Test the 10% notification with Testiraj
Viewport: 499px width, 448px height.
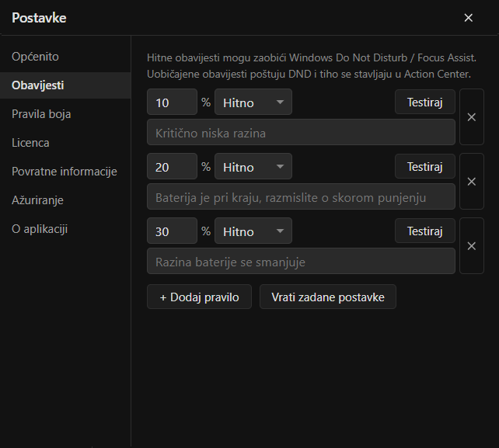coord(425,102)
